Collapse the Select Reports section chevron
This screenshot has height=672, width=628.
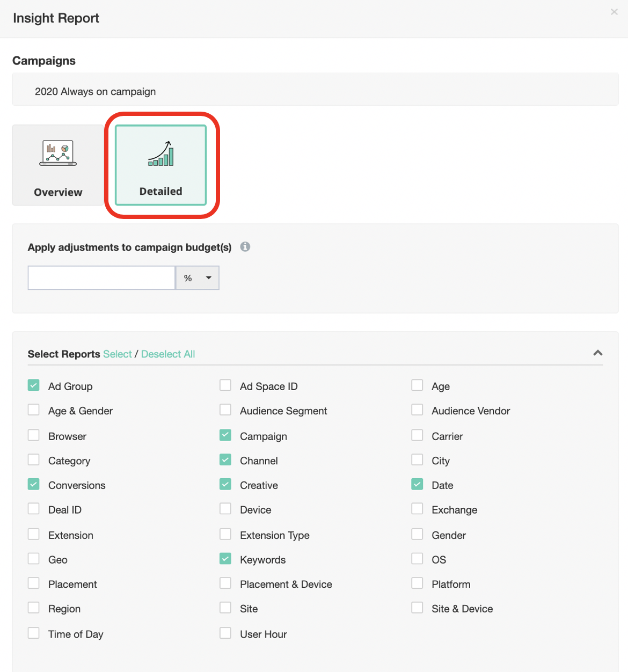[x=597, y=353]
